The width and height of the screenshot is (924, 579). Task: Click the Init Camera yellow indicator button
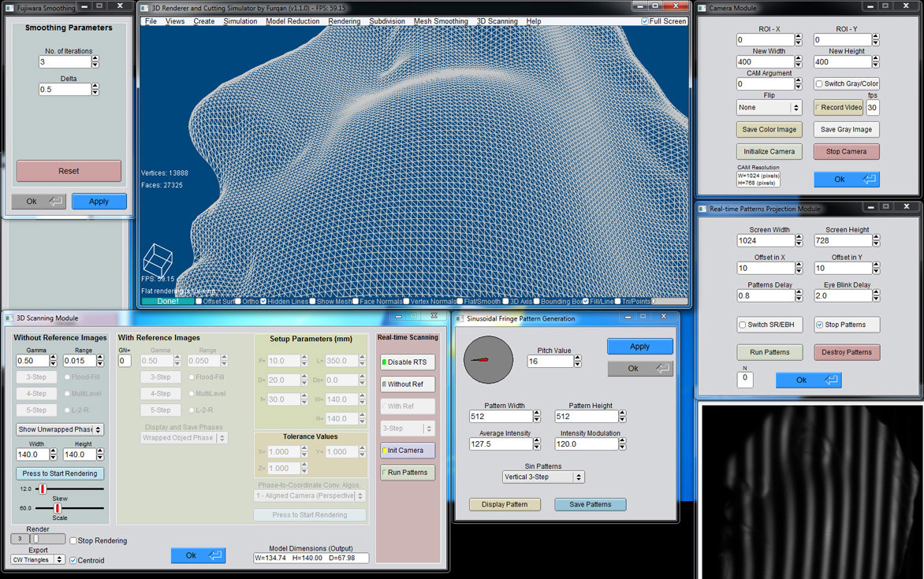407,451
